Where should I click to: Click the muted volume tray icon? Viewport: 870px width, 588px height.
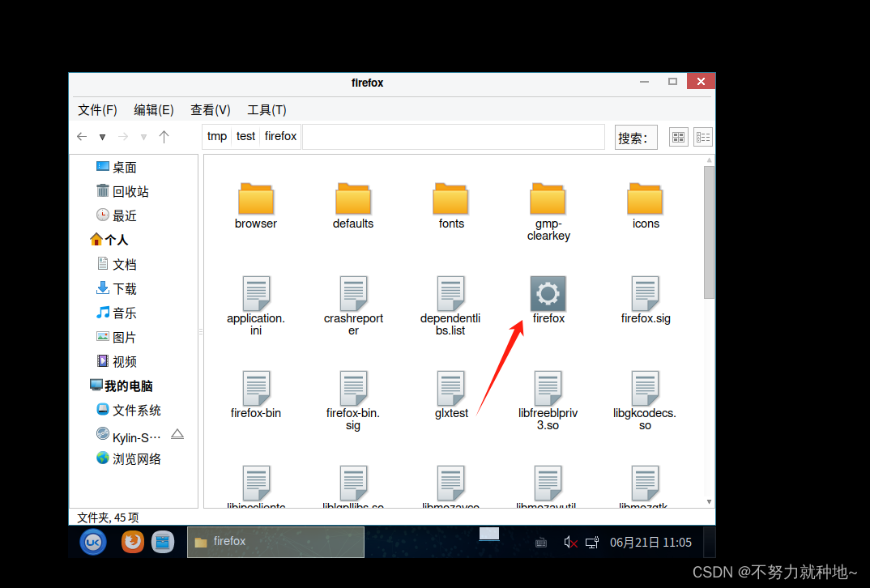(x=570, y=543)
